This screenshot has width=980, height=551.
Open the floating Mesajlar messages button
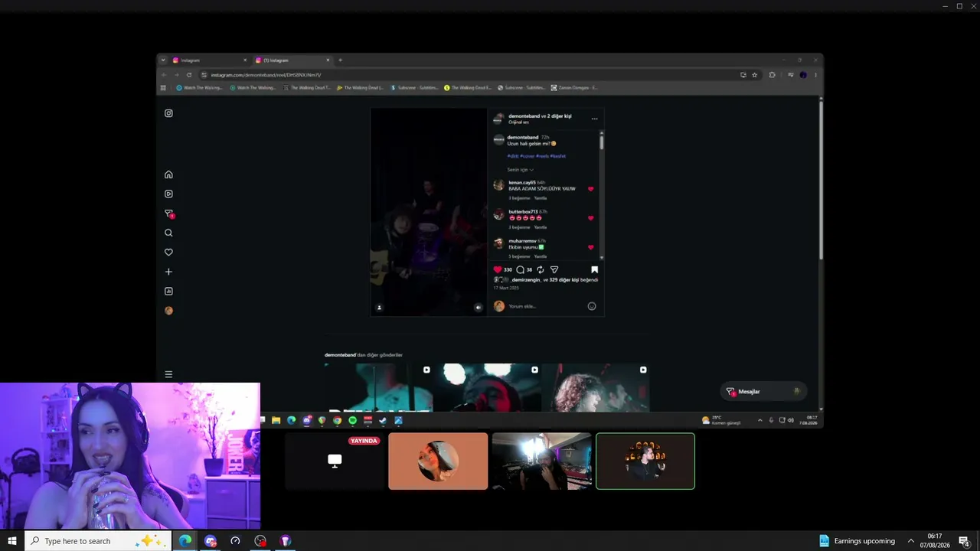click(763, 391)
